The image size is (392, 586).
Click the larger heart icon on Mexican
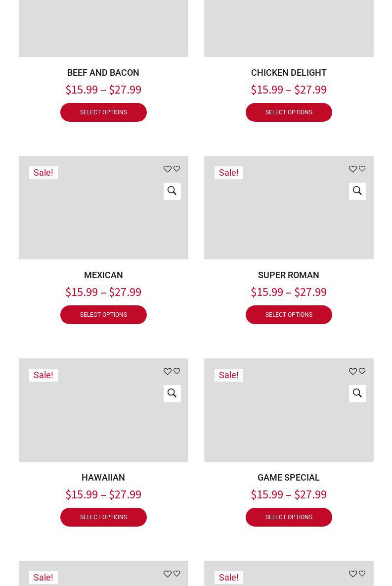[x=168, y=169]
